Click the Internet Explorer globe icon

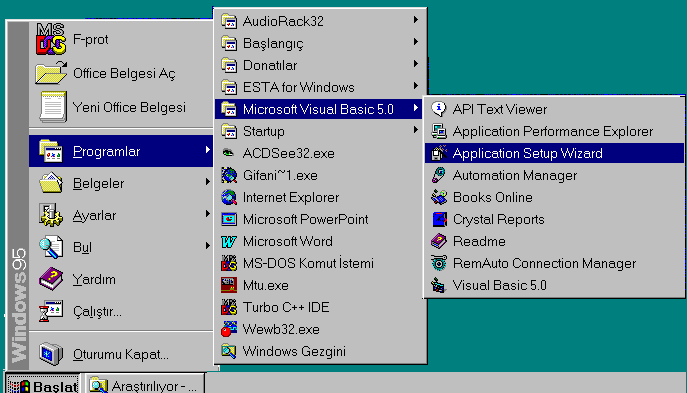pyautogui.click(x=229, y=197)
